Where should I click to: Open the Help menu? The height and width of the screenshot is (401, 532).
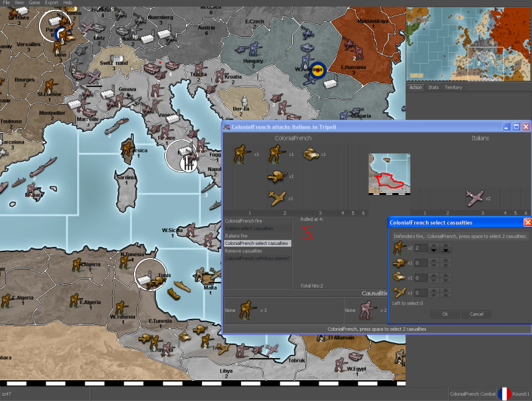click(x=68, y=3)
